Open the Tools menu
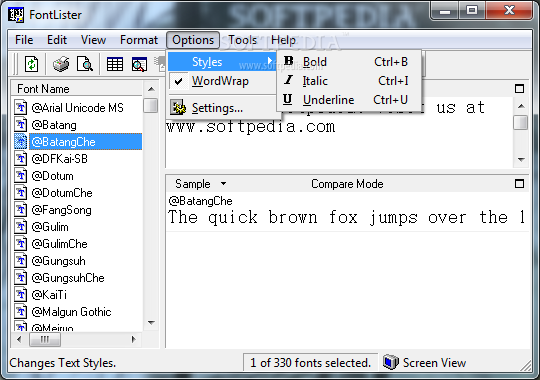 click(242, 40)
